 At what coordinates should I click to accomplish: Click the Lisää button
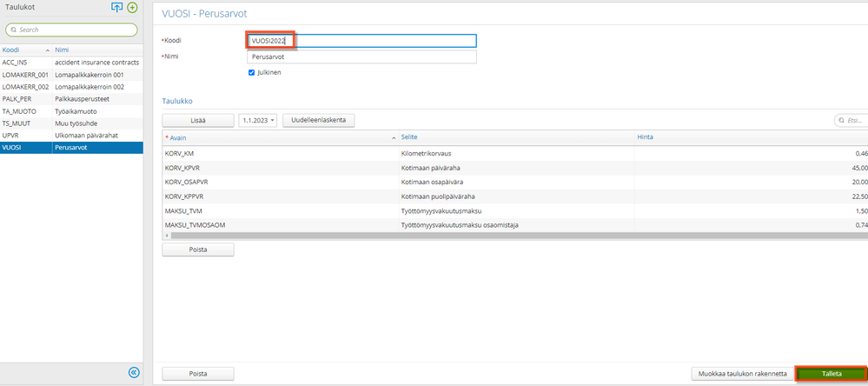(198, 120)
